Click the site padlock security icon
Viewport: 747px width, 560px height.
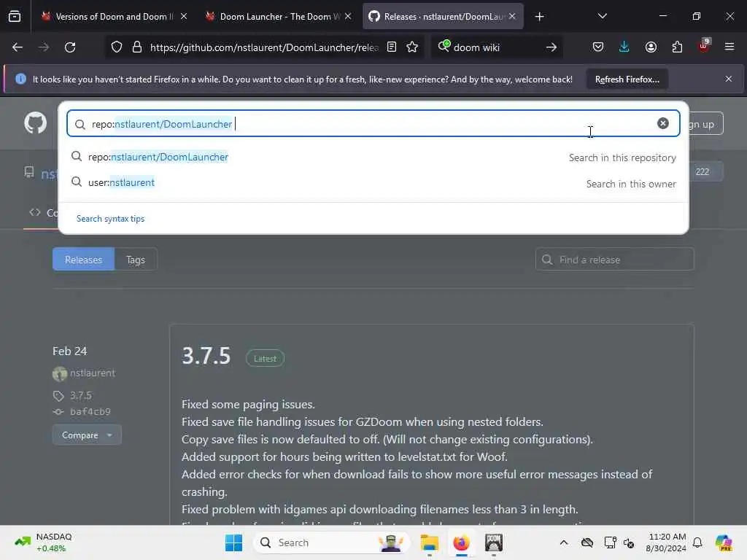click(137, 47)
